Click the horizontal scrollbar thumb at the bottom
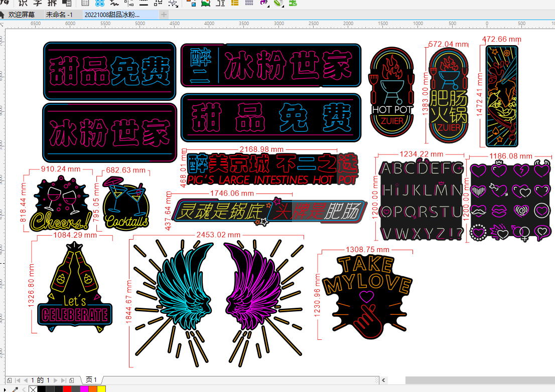 click(480, 380)
